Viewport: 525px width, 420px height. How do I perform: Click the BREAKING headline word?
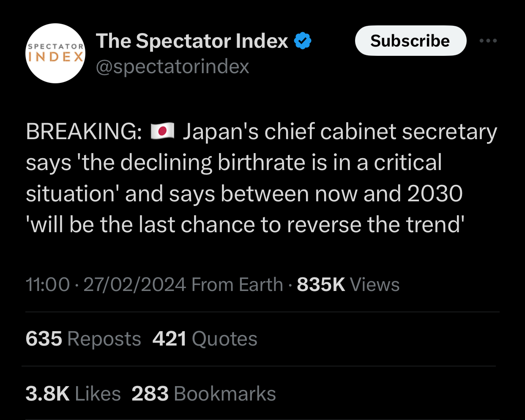coord(84,132)
